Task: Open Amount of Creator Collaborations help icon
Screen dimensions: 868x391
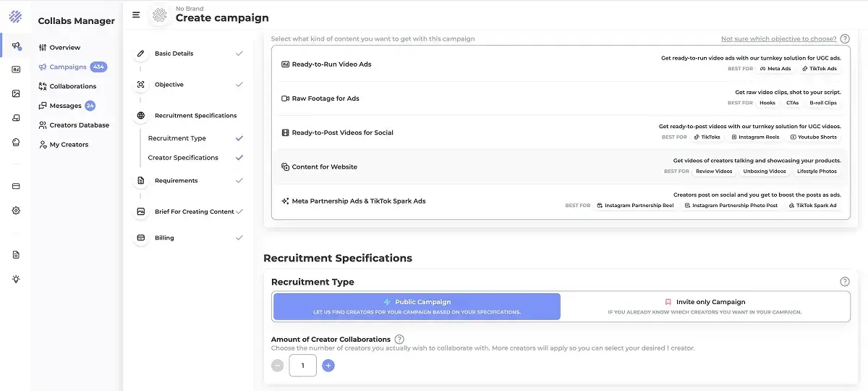Action: click(x=399, y=339)
